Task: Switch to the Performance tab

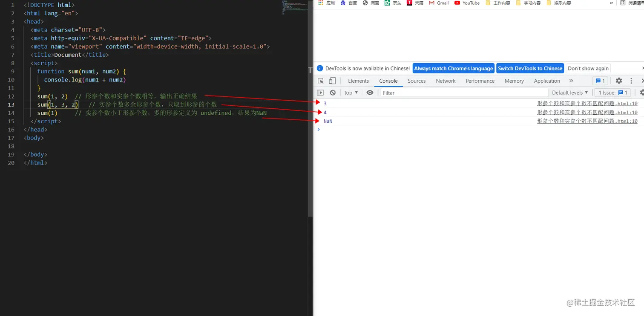Action: tap(480, 81)
